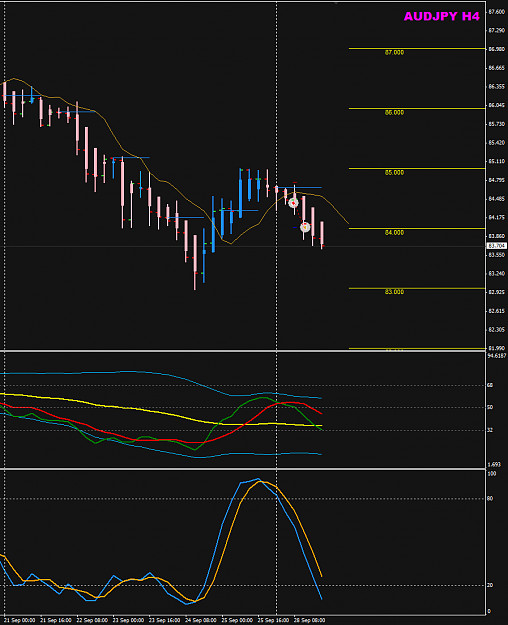The height and width of the screenshot is (625, 508).
Task: Click the 85.420 price axis value
Action: tap(496, 143)
